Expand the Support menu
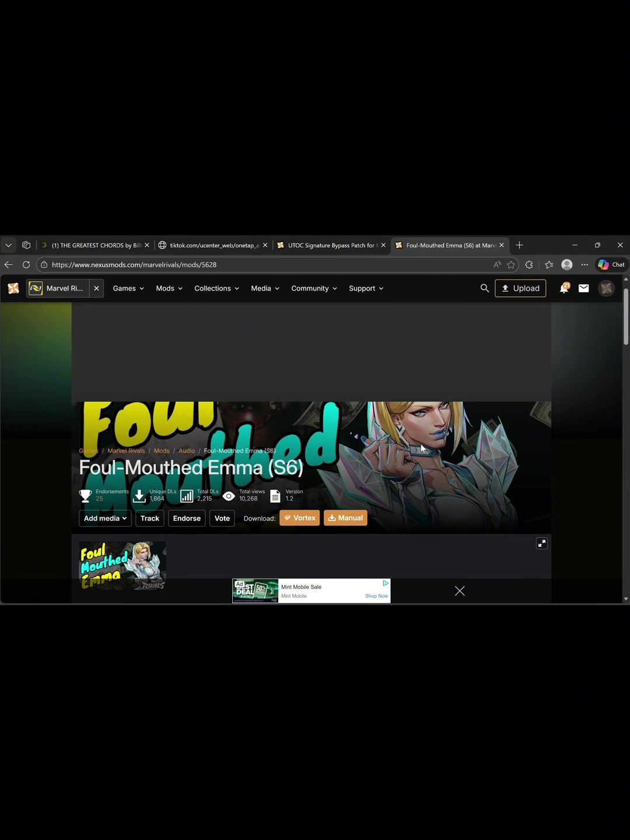The width and height of the screenshot is (630, 840). [366, 289]
